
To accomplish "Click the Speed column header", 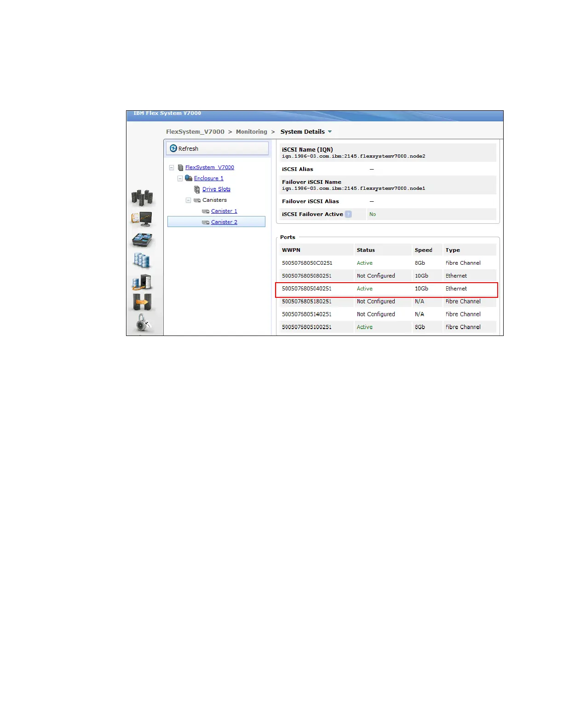I will [x=424, y=250].
